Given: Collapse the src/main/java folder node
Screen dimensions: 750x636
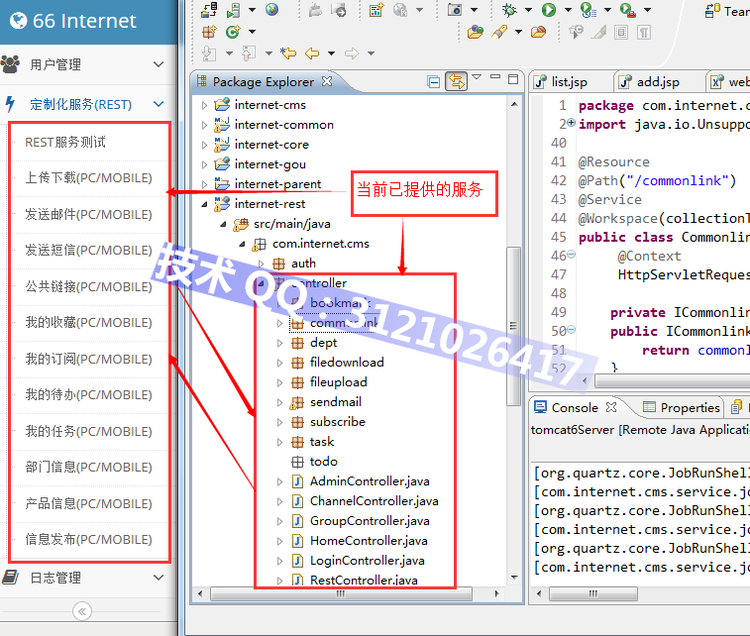Looking at the screenshot, I should pos(223,224).
